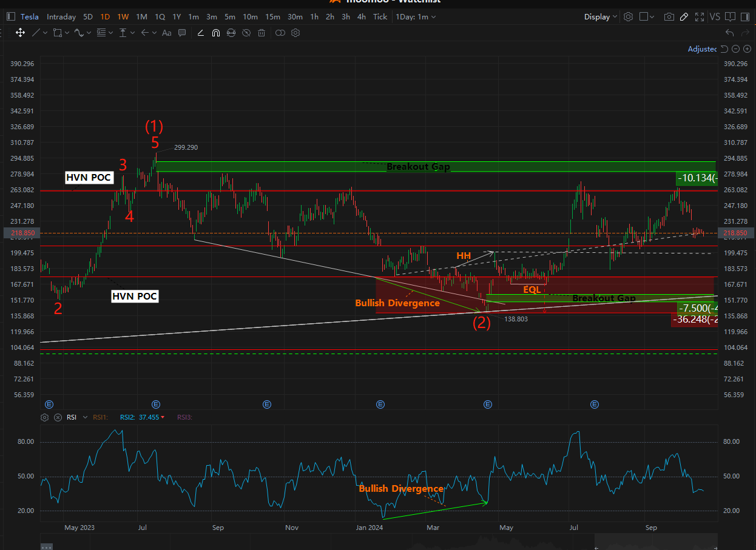Click the earnings E marker near July 2023
756x550 pixels.
(156, 404)
